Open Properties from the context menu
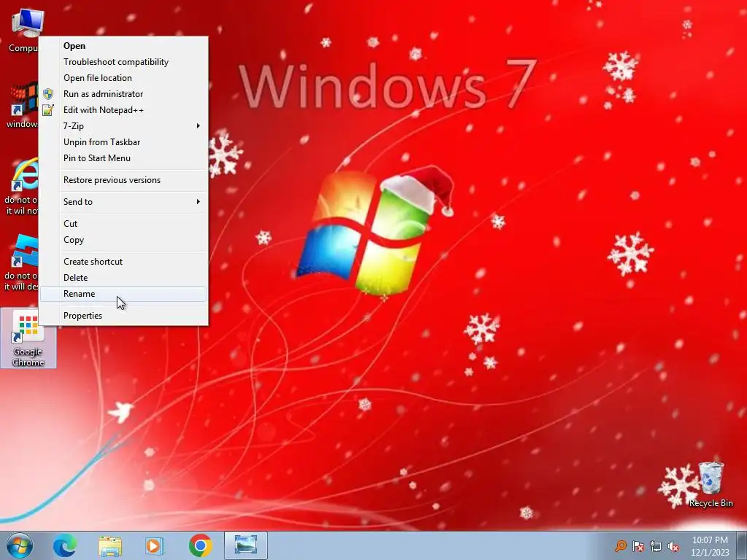Viewport: 747px width, 560px height. 123,316
